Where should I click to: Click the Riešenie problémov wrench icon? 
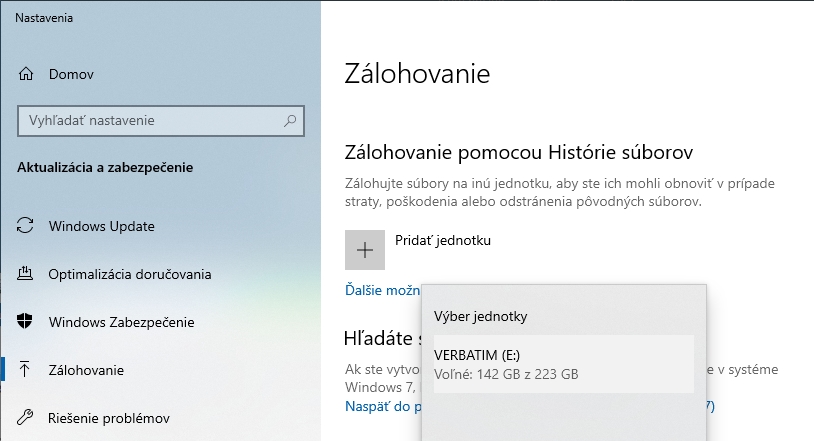tap(27, 418)
